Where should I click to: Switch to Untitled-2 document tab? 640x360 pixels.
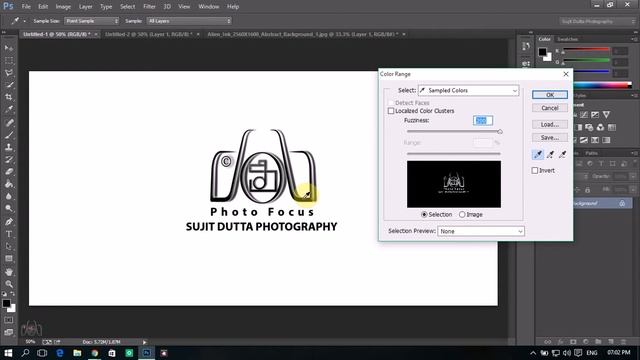click(x=149, y=34)
